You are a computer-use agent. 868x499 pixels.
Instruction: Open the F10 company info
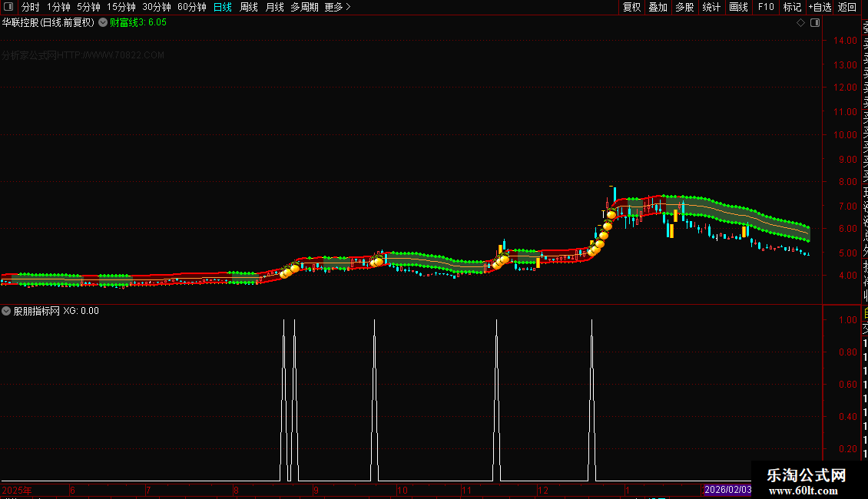766,7
